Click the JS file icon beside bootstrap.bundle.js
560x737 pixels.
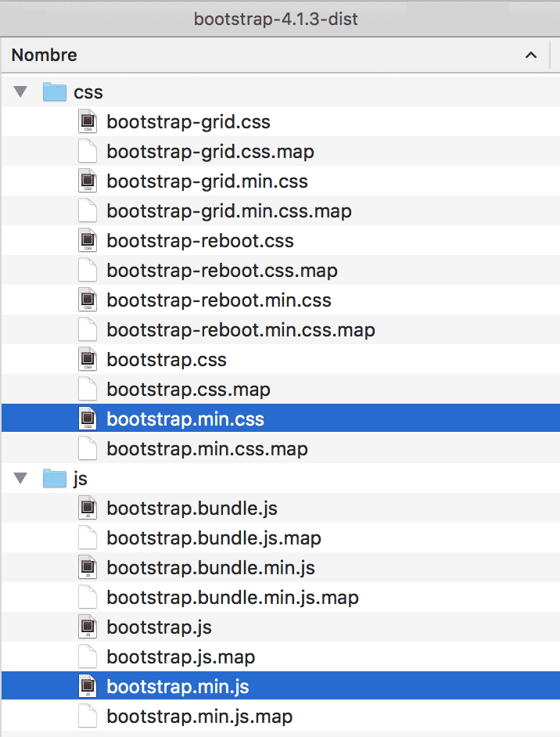click(x=87, y=508)
